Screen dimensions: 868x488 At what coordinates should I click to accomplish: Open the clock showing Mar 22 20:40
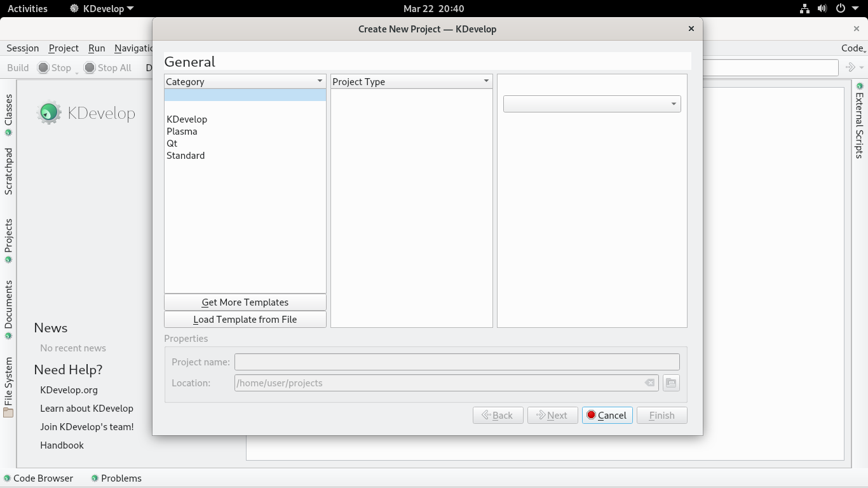(433, 9)
